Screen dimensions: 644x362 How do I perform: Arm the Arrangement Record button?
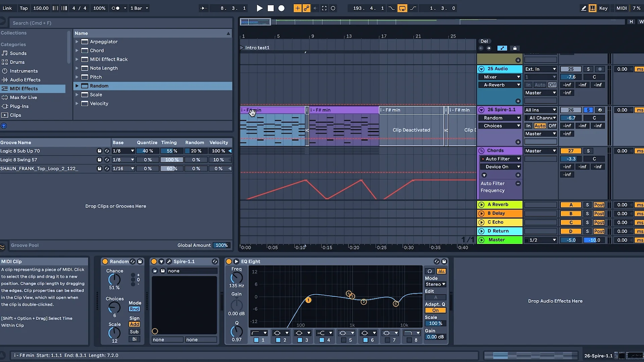(x=281, y=8)
